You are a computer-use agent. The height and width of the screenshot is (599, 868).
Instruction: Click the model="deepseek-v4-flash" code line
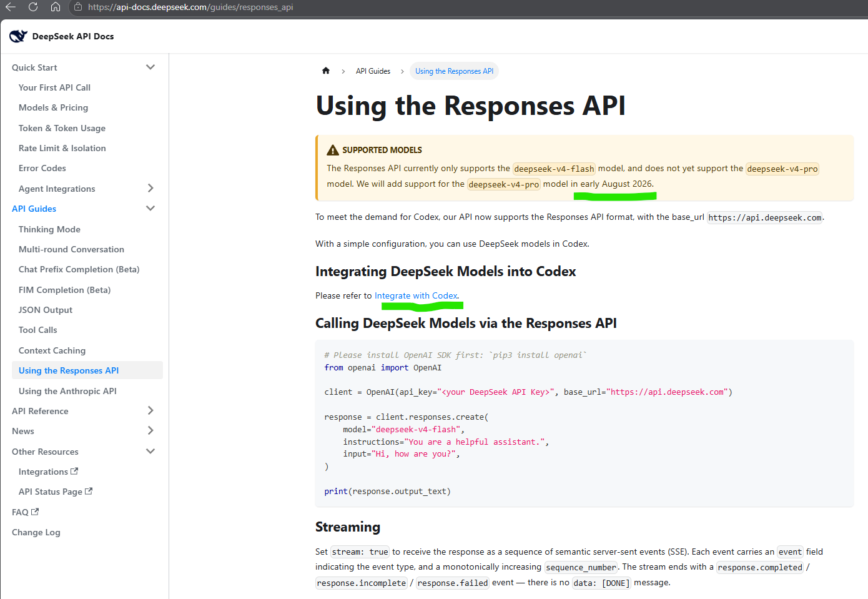pos(403,430)
